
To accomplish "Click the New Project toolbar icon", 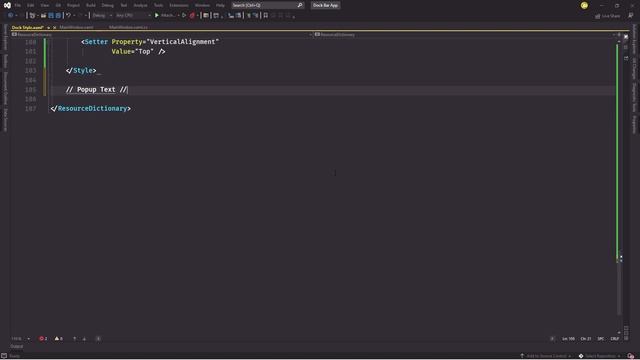I will point(32,16).
